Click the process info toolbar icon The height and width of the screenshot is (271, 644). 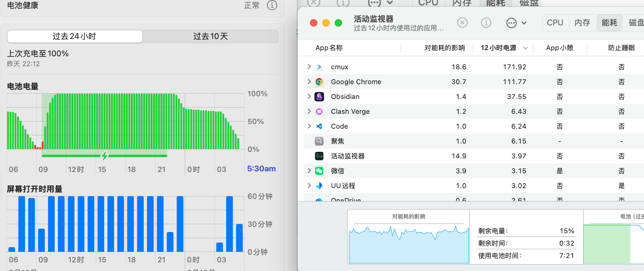click(x=486, y=23)
